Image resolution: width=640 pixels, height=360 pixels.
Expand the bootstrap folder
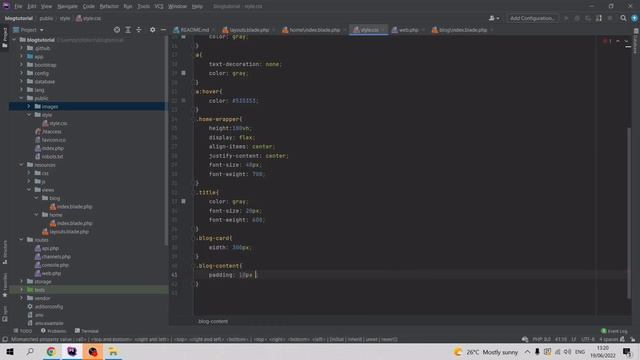(22, 65)
